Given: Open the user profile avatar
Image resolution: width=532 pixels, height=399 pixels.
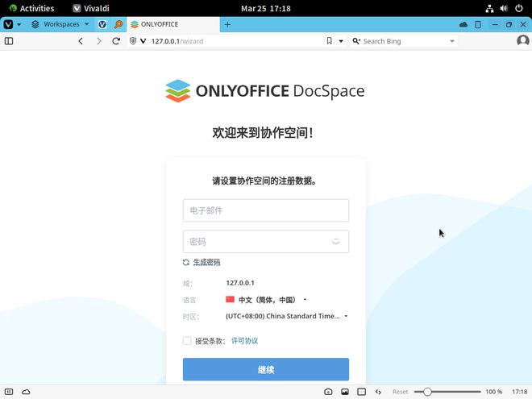Looking at the screenshot, I should (x=522, y=41).
